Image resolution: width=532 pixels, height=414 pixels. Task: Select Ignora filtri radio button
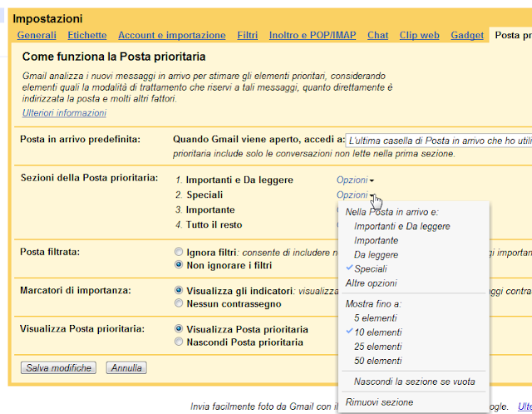click(179, 252)
